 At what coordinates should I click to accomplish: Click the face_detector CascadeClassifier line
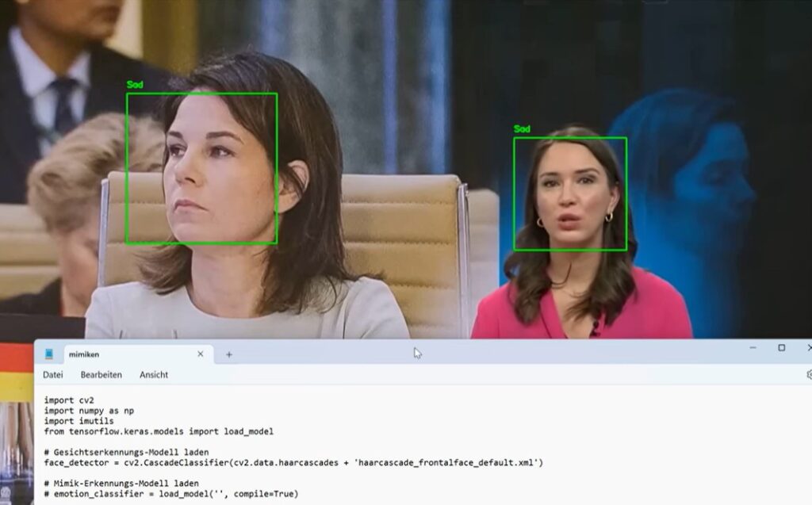(293, 463)
